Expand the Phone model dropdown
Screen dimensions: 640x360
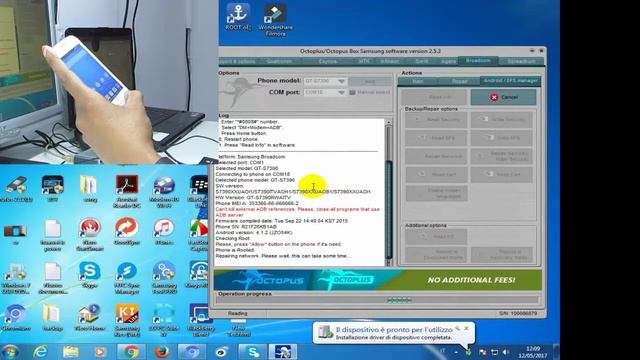tap(341, 82)
